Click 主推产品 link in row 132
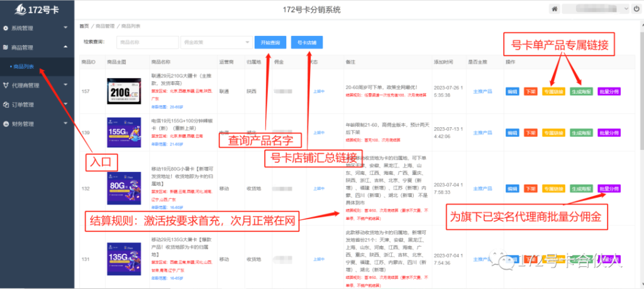Image resolution: width=644 pixels, height=289 pixels. pyautogui.click(x=482, y=189)
